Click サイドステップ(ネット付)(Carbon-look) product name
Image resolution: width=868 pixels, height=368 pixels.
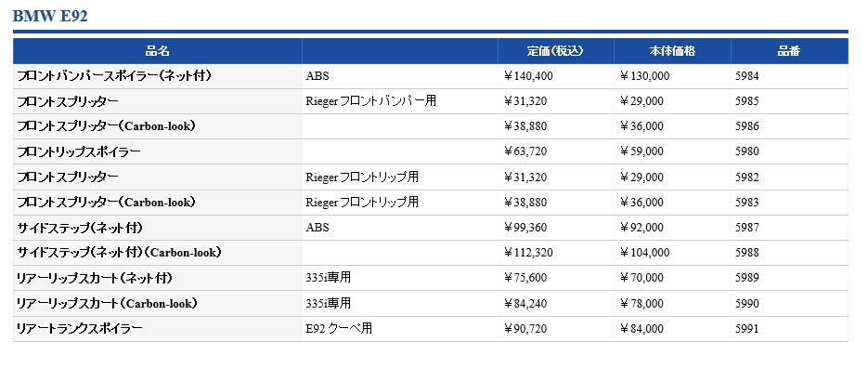coord(120,253)
